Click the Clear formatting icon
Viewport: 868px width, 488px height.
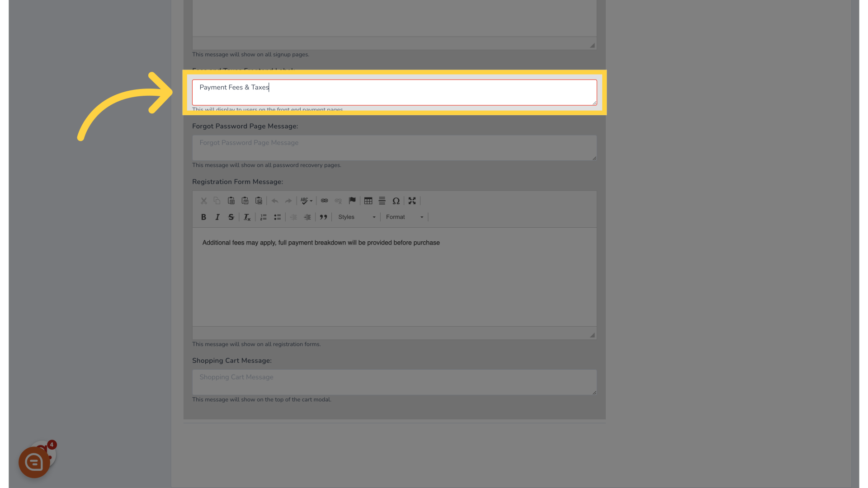coord(247,216)
